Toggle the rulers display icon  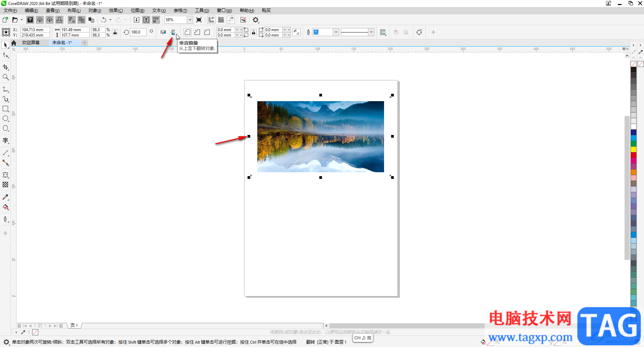coord(211,20)
